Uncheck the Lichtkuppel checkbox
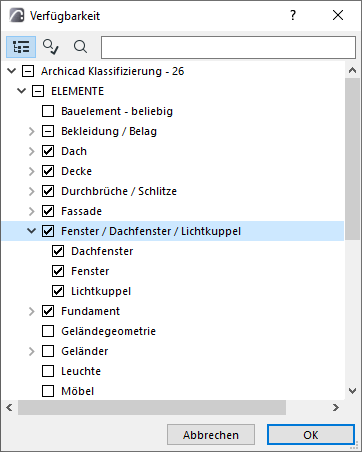 click(58, 291)
